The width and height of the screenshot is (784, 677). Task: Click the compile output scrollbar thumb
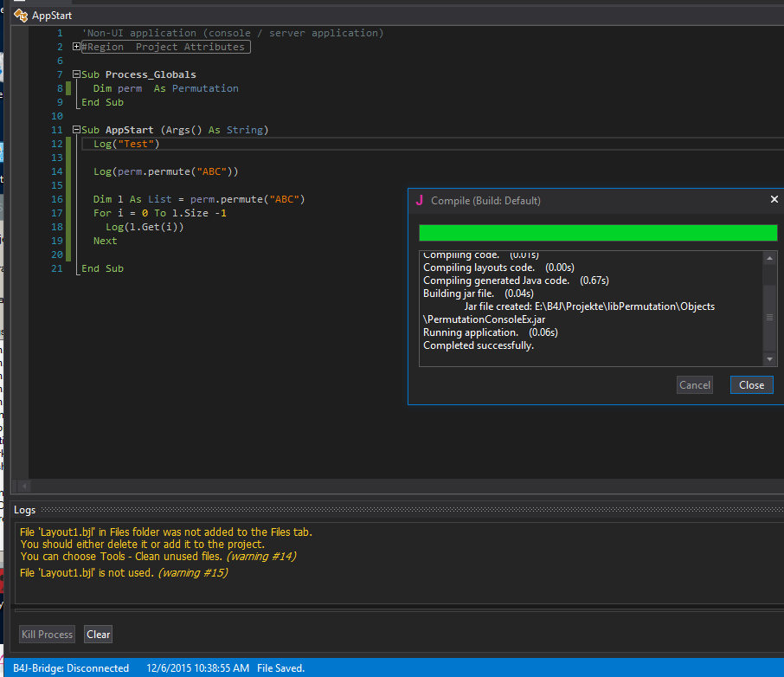click(769, 317)
